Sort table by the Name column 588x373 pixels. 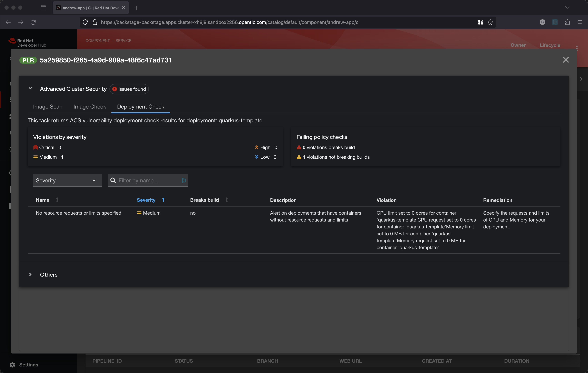(x=43, y=200)
